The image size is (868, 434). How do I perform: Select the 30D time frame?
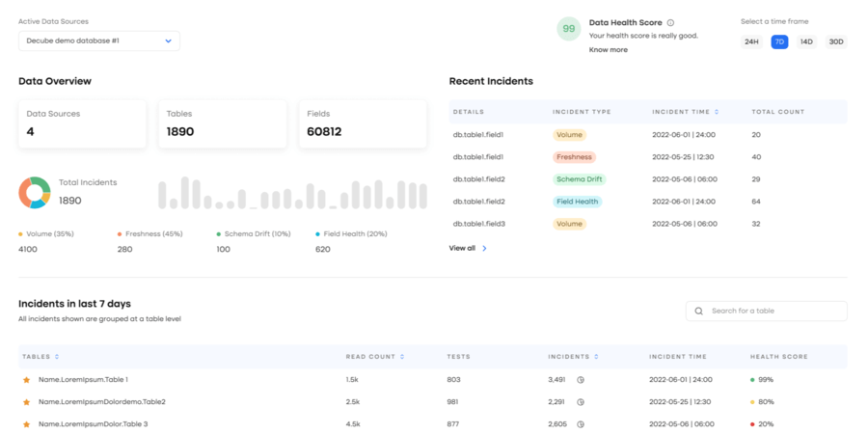pos(836,42)
